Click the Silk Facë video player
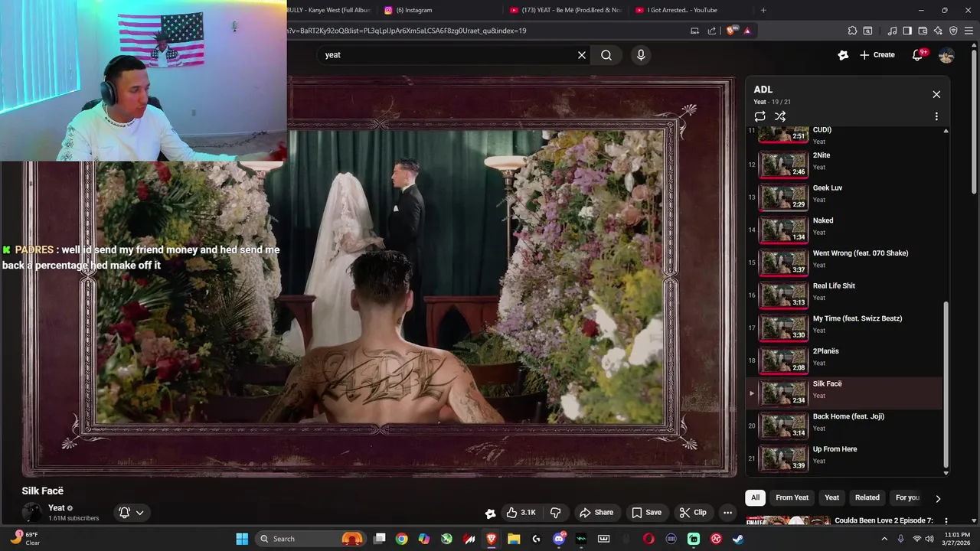The width and height of the screenshot is (980, 551). point(380,275)
